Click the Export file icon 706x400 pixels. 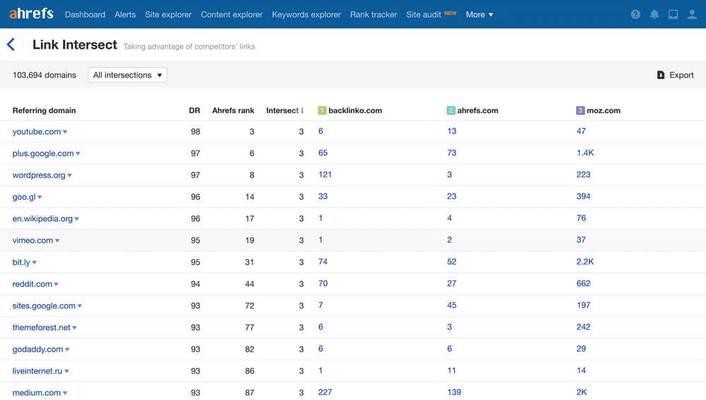coord(661,75)
